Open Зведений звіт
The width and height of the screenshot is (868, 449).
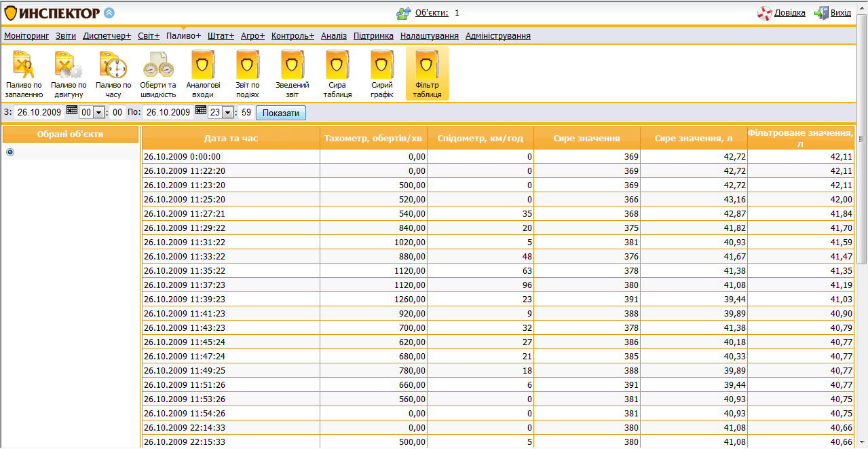(293, 75)
